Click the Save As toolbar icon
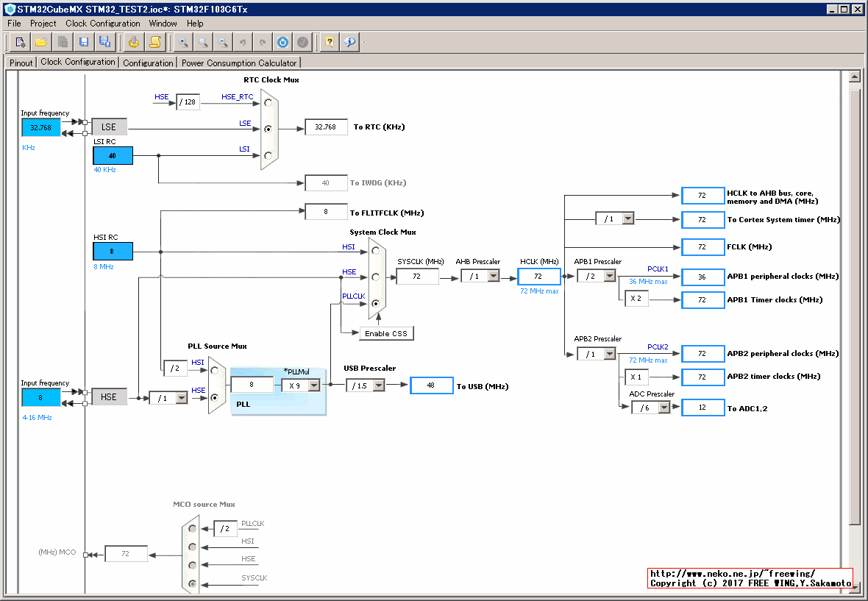The image size is (868, 601). (x=104, y=42)
